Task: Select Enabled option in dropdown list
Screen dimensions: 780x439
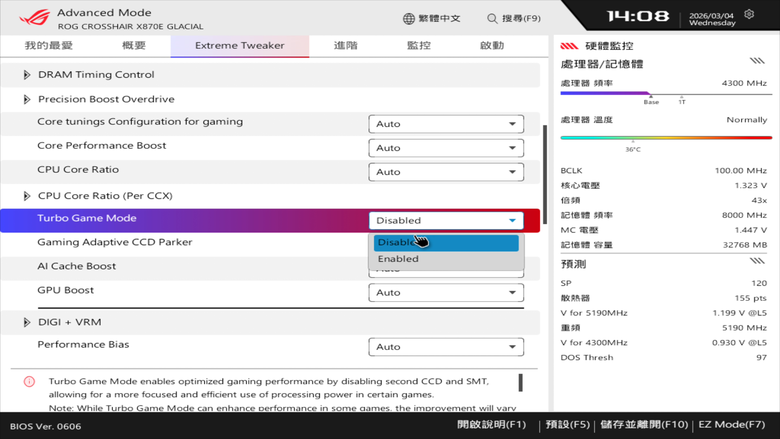Action: coord(446,259)
